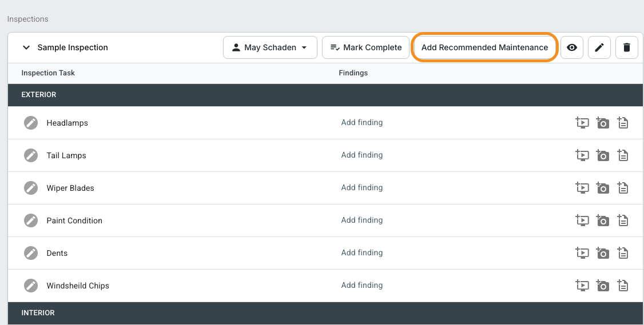
Task: Click the Windsheild Chips status pencil icon
Action: (x=31, y=286)
